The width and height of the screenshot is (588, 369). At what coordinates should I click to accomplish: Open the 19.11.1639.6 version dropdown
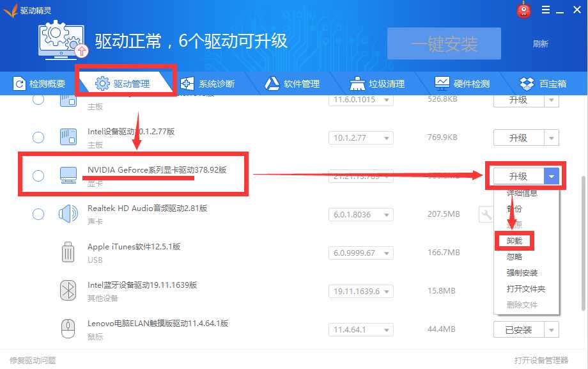(361, 291)
